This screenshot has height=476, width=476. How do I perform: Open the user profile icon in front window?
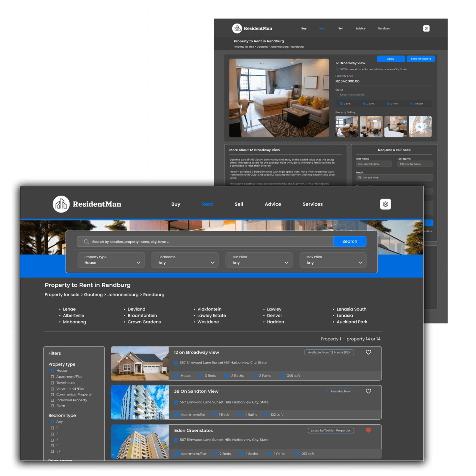[x=386, y=204]
